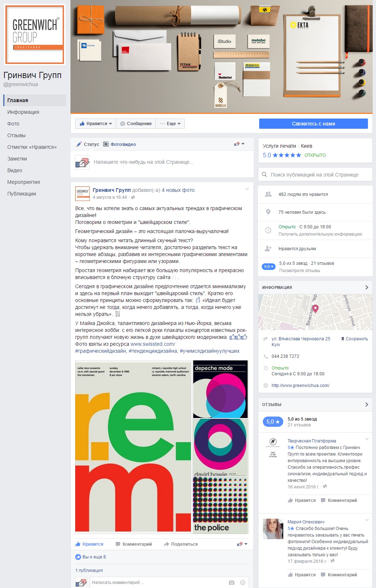Open options chevron on Творческая Платформа review
This screenshot has width=376, height=588.
367,439
